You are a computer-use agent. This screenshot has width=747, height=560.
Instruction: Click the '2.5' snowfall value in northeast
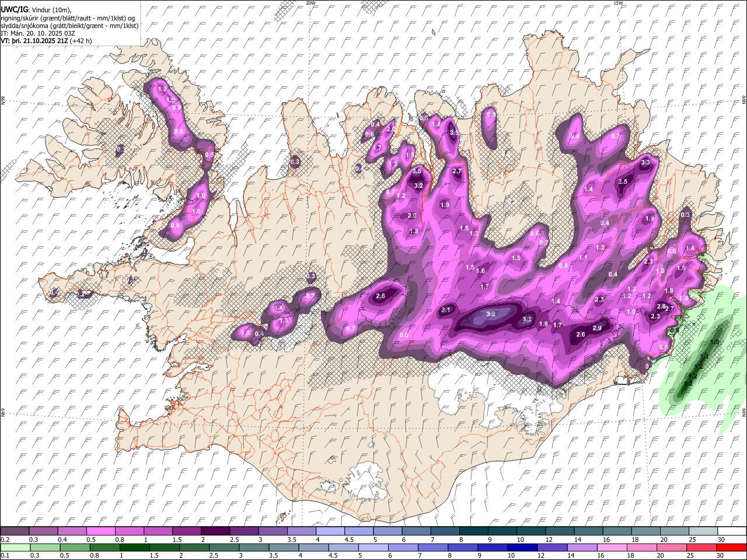tap(623, 182)
